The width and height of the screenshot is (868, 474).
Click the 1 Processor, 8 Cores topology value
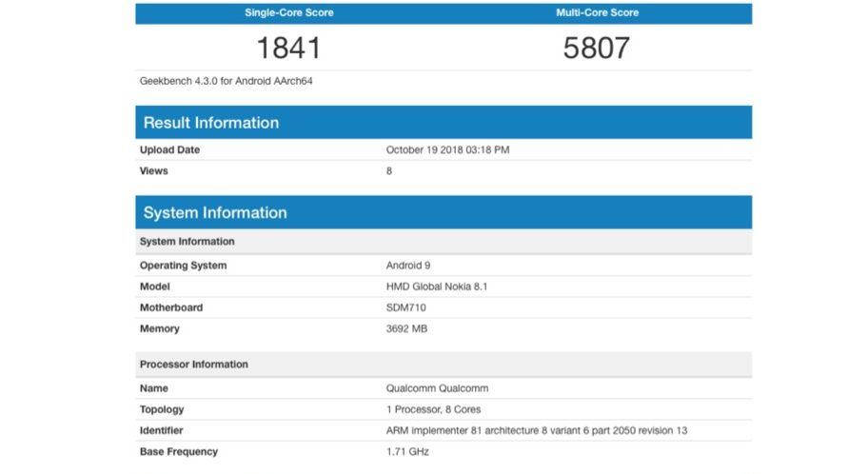433,409
